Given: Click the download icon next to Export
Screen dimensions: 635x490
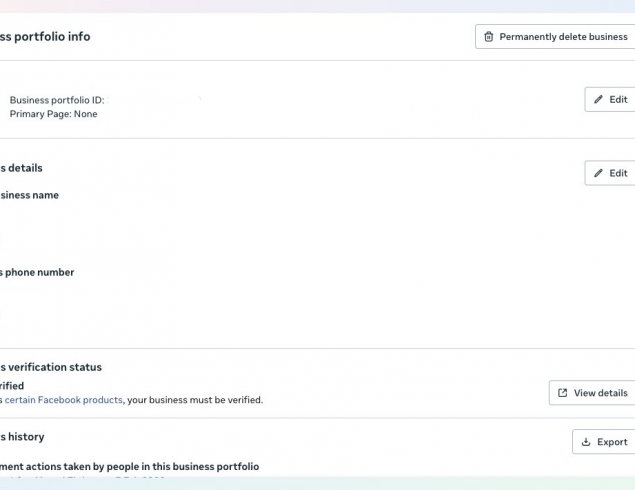Looking at the screenshot, I should pos(586,442).
